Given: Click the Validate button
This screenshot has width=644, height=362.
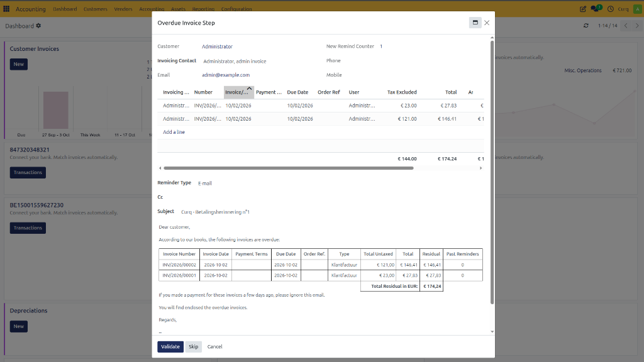Looking at the screenshot, I should [170, 347].
